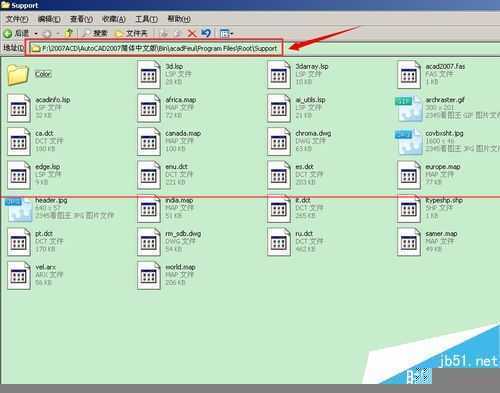Click the rm_sdb.dwg file name text

[x=183, y=234]
